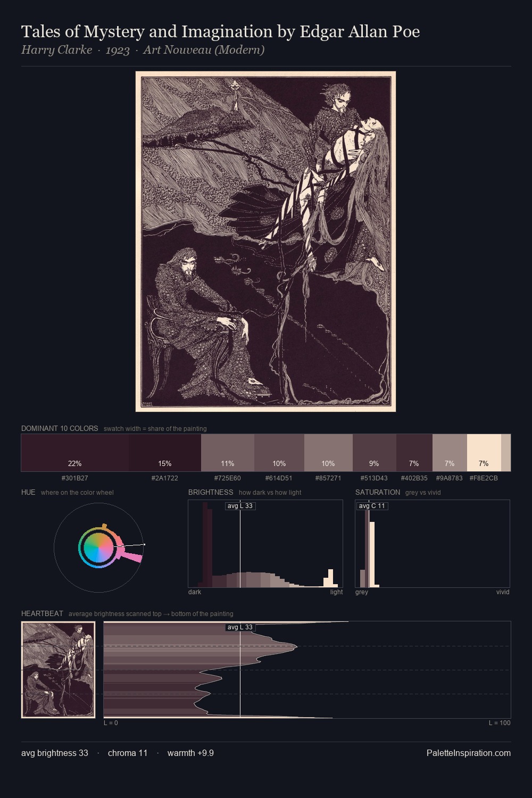The height and width of the screenshot is (798, 532).
Task: Click the heartbeat brightness profile chart
Action: pyautogui.click(x=307, y=670)
